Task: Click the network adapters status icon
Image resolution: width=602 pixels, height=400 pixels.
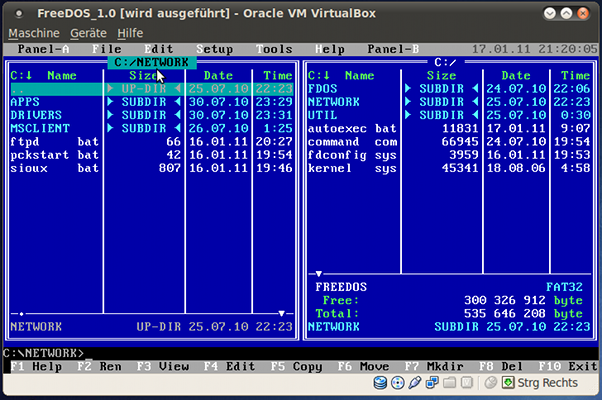Action: click(x=432, y=383)
